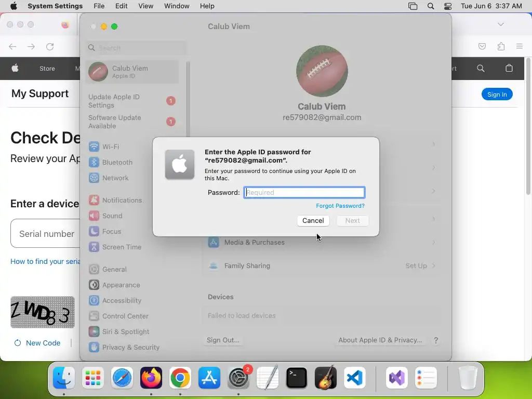Open Trash in the Dock
The width and height of the screenshot is (532, 399).
point(468,378)
